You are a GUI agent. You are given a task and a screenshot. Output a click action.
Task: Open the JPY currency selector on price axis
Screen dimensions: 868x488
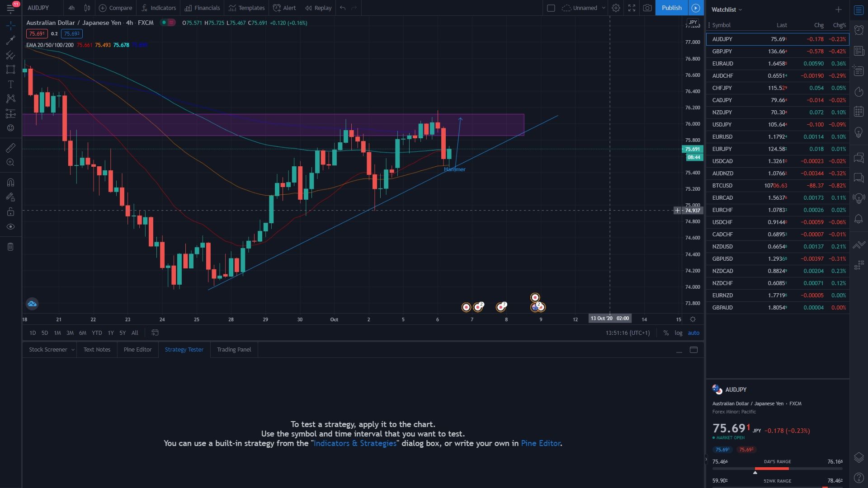(693, 22)
